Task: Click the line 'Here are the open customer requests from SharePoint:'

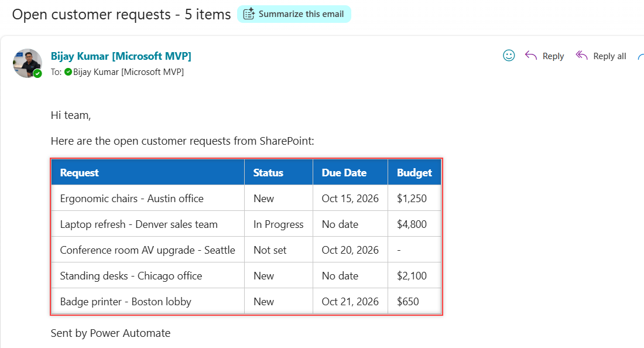Action: pyautogui.click(x=182, y=141)
